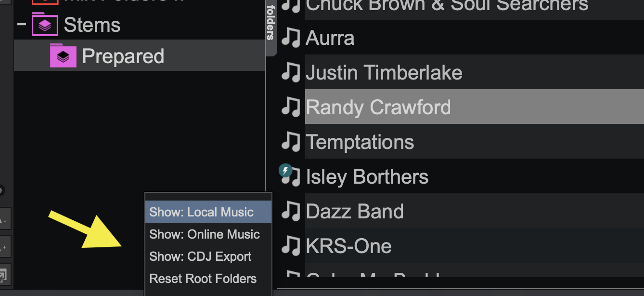
Task: Click the Stems folder stack icon
Action: [x=45, y=25]
